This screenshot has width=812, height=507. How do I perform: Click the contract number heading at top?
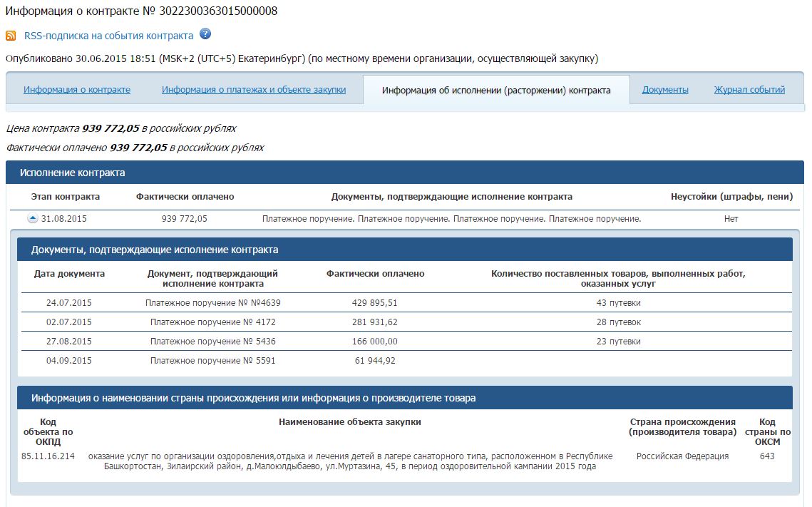pyautogui.click(x=141, y=11)
